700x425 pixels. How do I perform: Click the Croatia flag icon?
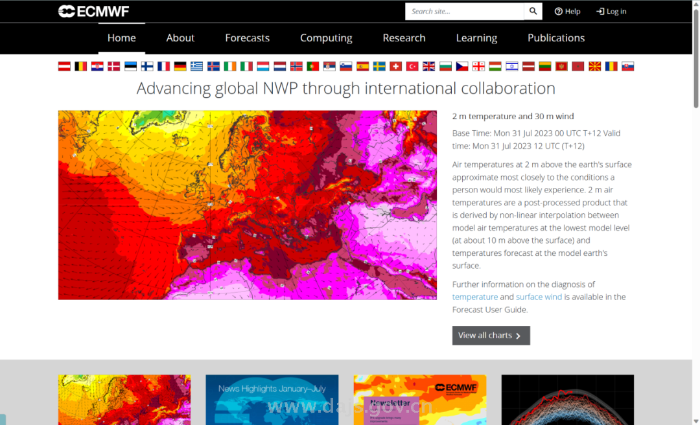click(x=97, y=67)
